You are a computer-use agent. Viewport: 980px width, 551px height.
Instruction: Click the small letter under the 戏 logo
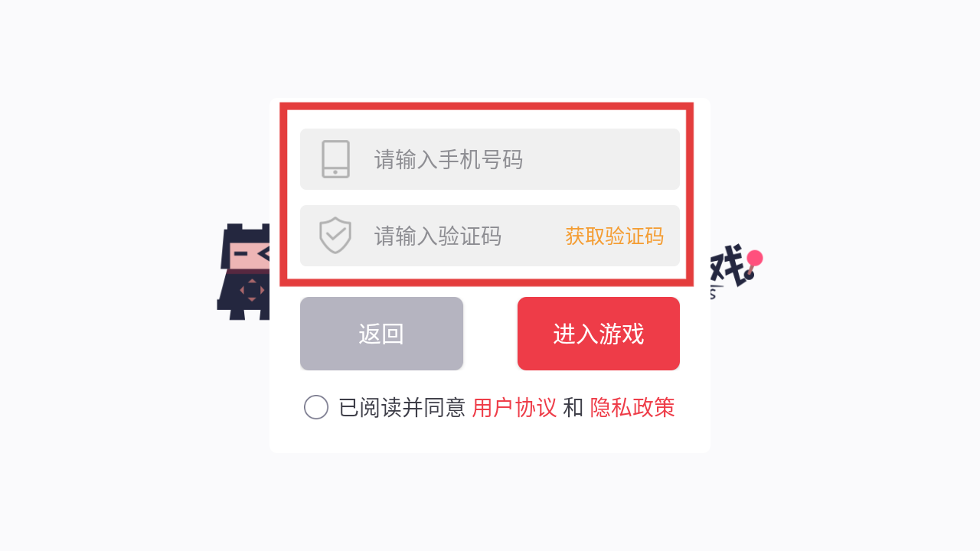713,293
